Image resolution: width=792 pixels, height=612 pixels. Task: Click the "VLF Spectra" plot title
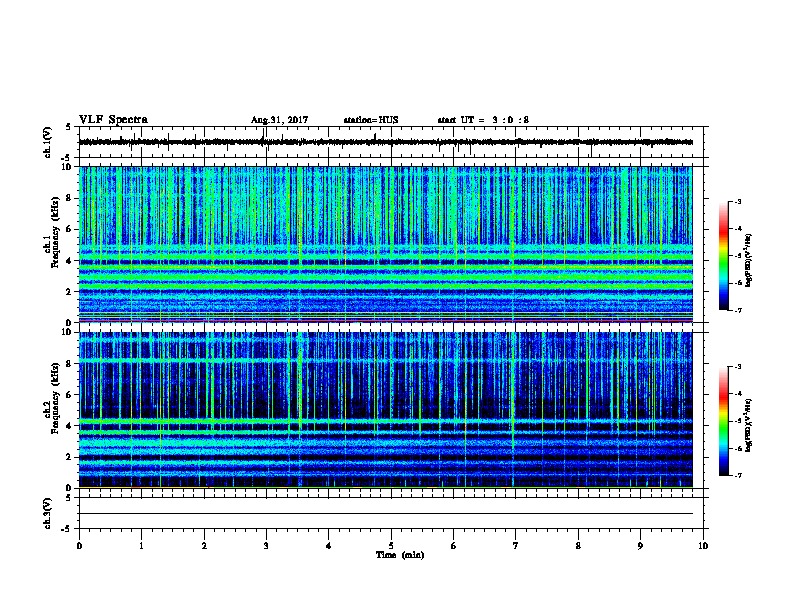tap(113, 120)
